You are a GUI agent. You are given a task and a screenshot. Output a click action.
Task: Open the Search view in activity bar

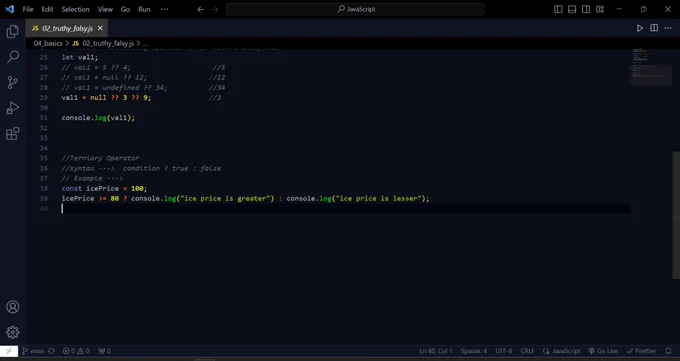(13, 57)
